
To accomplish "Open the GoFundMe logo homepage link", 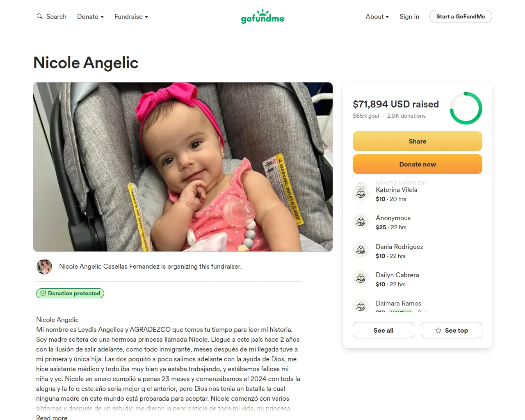I will [x=262, y=16].
